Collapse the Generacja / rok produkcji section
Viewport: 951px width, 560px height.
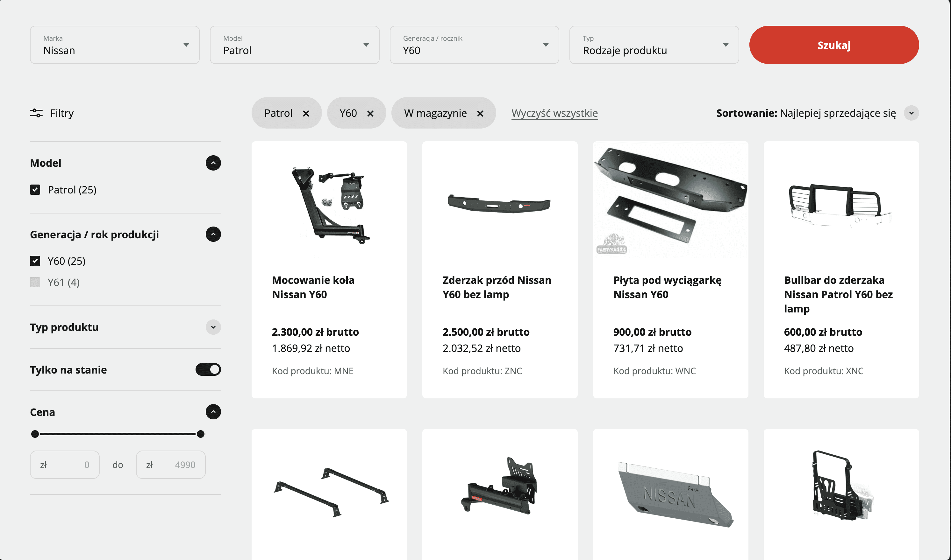(213, 234)
